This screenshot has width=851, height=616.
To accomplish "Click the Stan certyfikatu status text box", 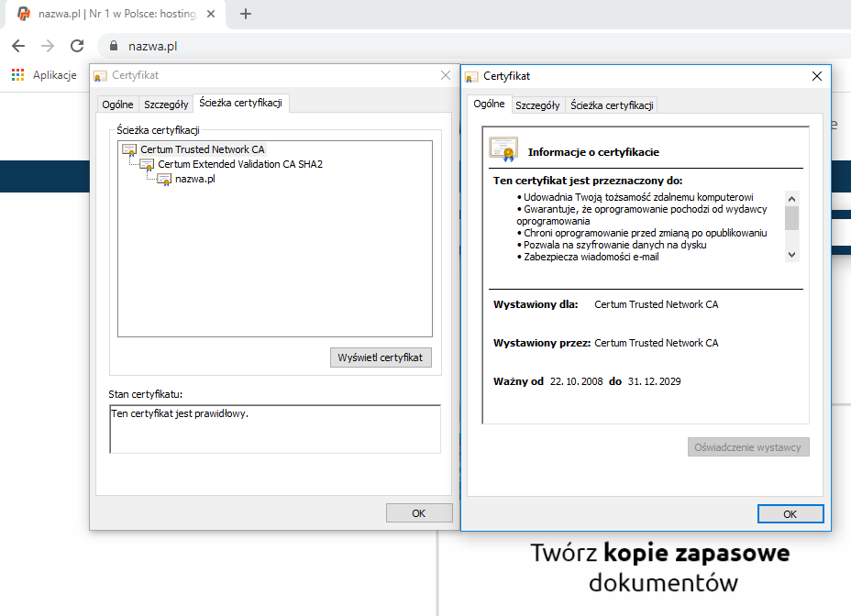I will tap(275, 429).
